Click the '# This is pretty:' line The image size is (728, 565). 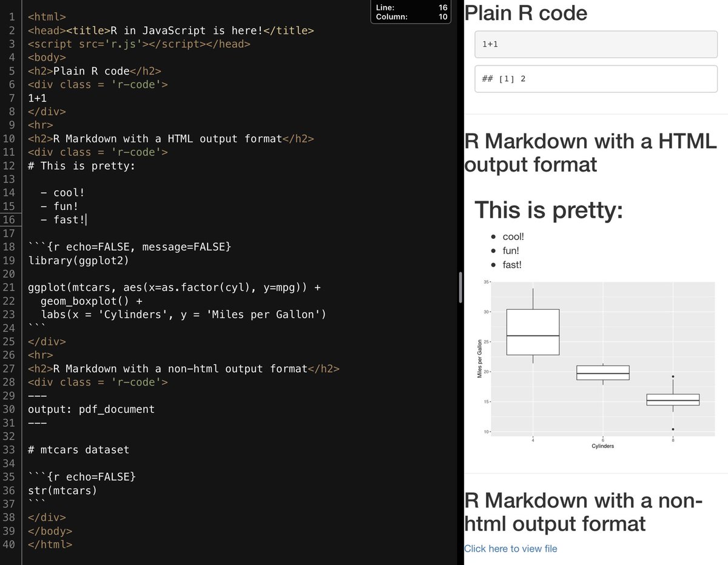[82, 165]
